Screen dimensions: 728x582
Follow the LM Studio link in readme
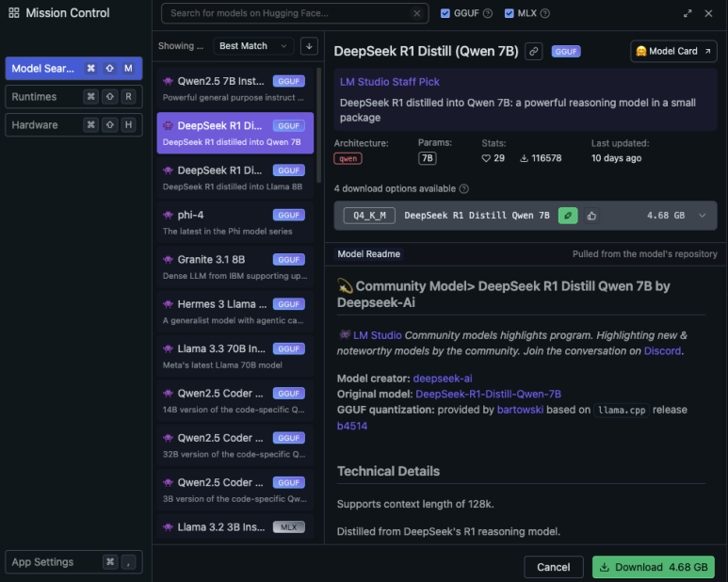pyautogui.click(x=377, y=335)
